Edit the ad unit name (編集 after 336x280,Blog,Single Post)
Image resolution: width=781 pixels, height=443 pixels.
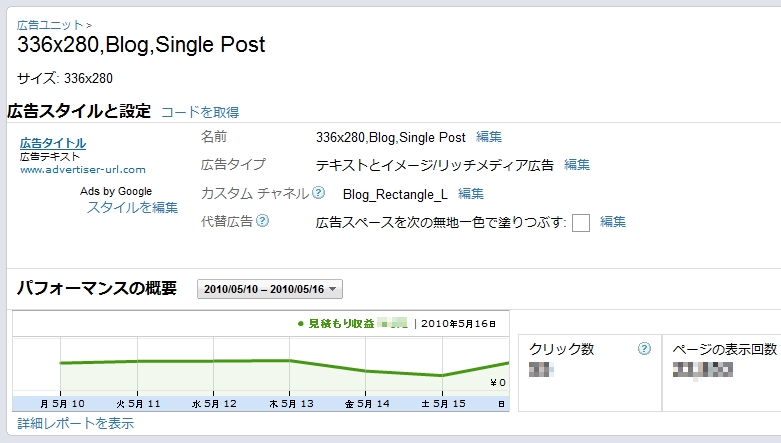tap(489, 137)
